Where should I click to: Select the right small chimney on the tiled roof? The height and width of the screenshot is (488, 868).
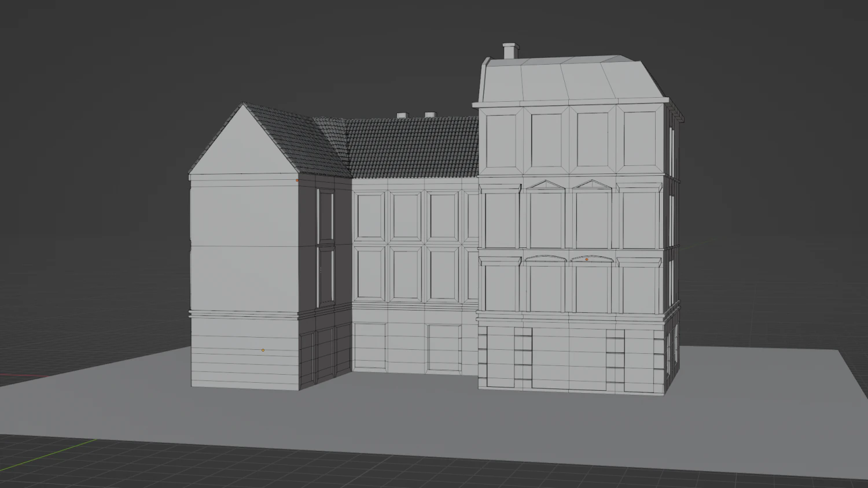(430, 115)
